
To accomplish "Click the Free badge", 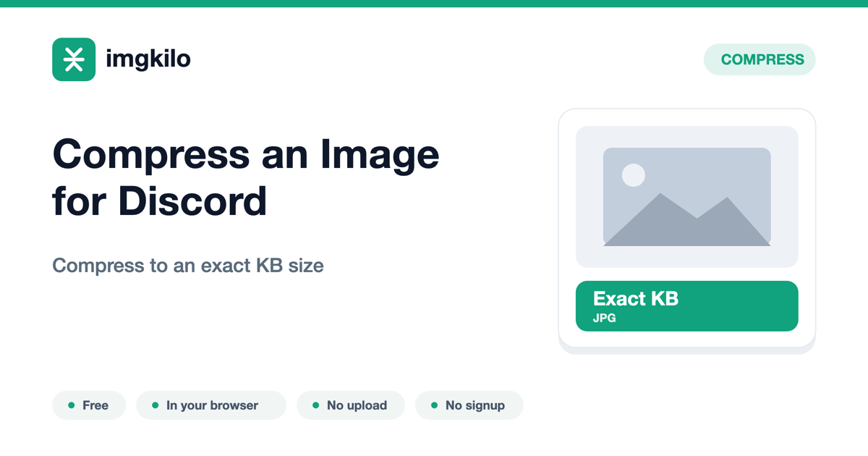I will click(89, 405).
